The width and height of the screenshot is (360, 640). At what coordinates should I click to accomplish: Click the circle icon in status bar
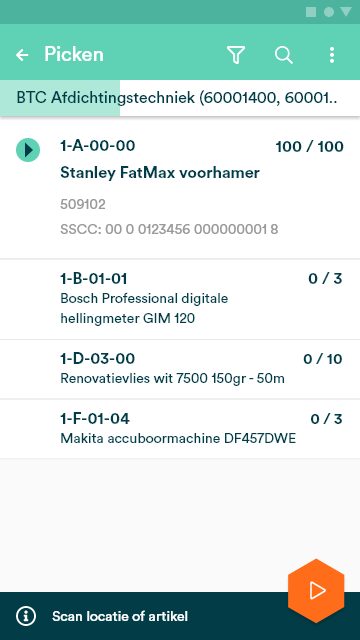[329, 12]
